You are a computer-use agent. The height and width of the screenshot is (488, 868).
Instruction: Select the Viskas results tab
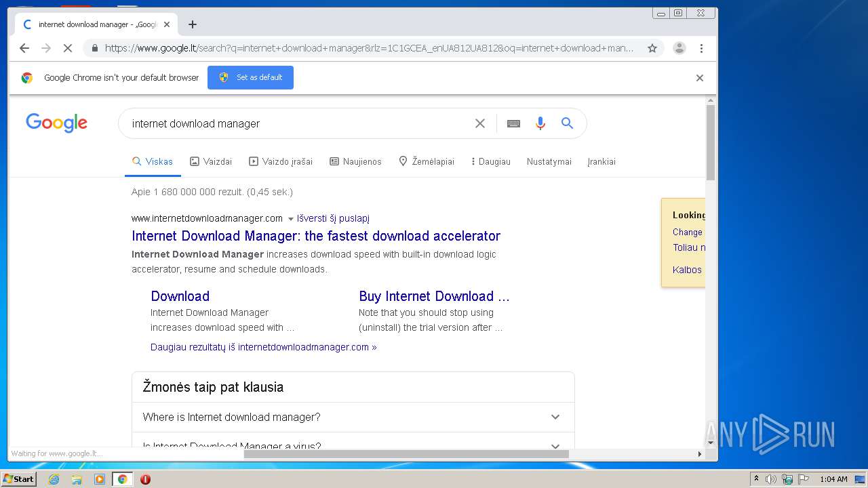pyautogui.click(x=153, y=161)
